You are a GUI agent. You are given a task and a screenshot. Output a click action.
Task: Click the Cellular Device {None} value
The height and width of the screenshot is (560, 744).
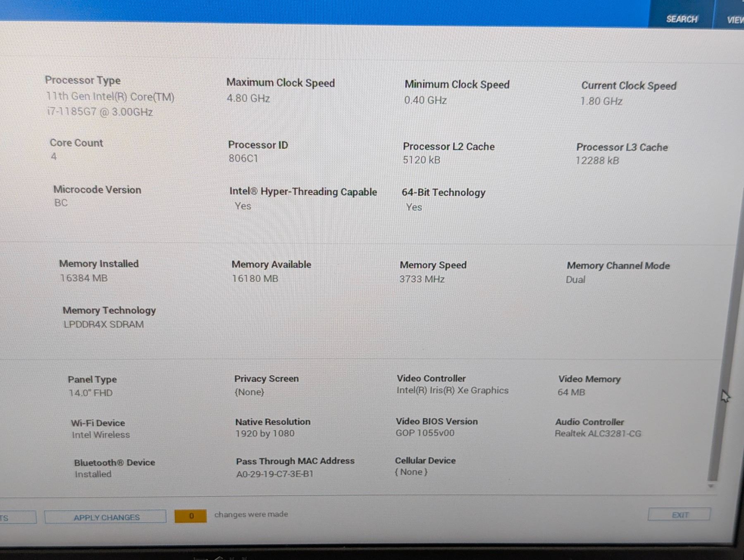(x=411, y=472)
